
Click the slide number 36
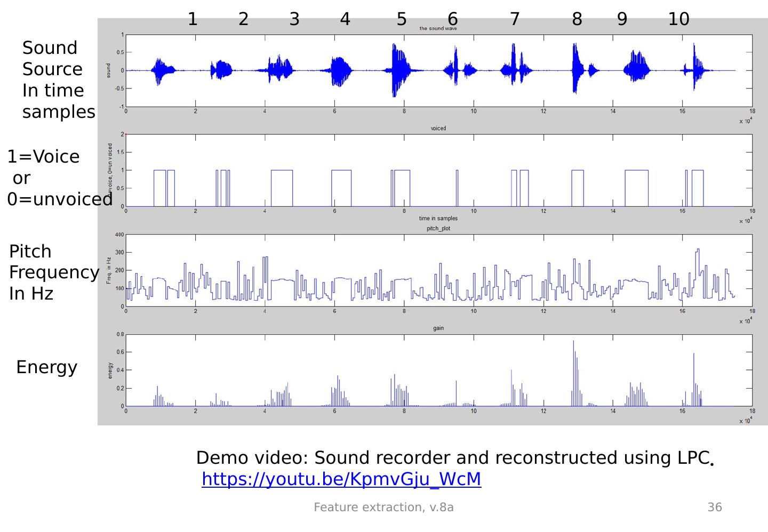point(716,507)
